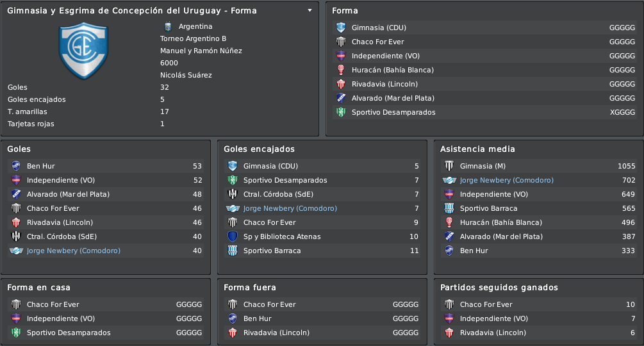This screenshot has width=644, height=346.
Task: Select Chaco For Ever in Forma fuera
Action: coord(269,304)
